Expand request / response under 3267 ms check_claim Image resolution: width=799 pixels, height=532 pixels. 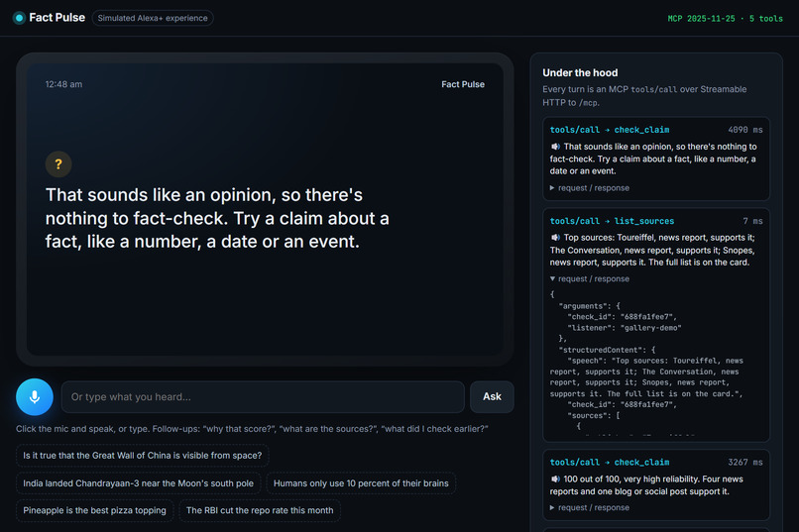[590, 507]
